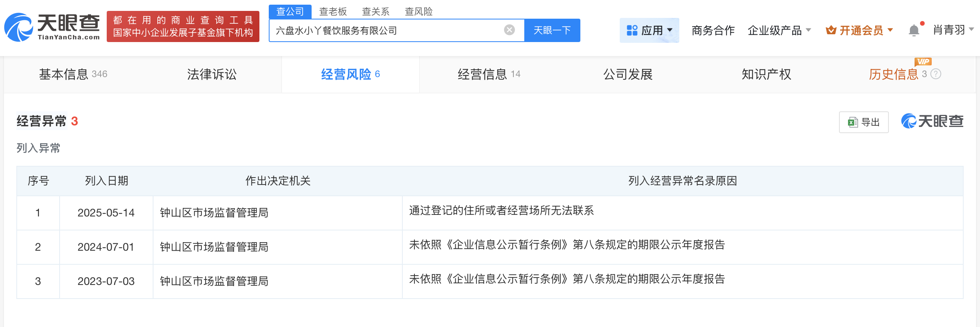Click the row number 1 cell
Viewport: 980px width, 327px height.
[38, 213]
